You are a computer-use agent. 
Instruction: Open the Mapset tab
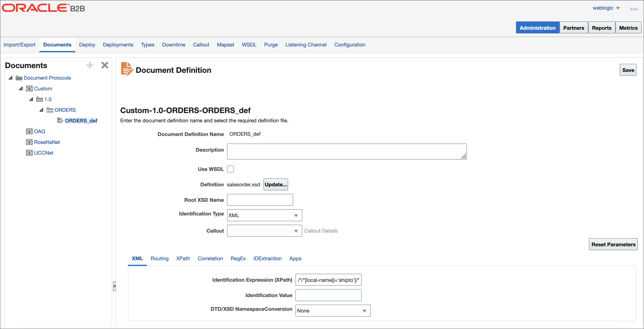coord(226,45)
